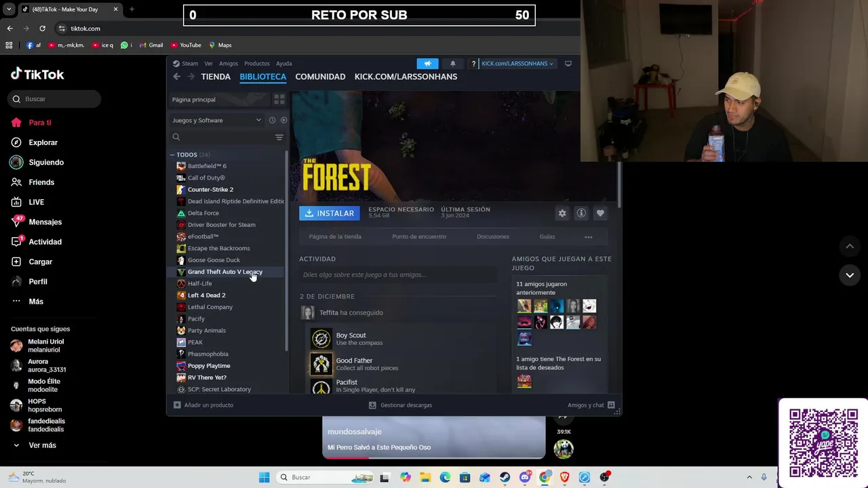868x488 pixels.
Task: Expand Ver más followed accounts
Action: pyautogui.click(x=34, y=445)
